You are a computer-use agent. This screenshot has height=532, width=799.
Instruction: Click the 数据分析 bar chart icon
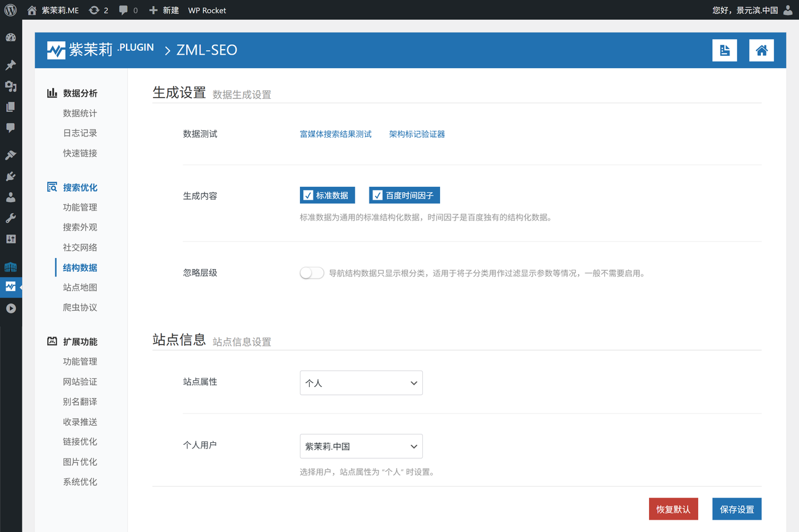pos(52,93)
